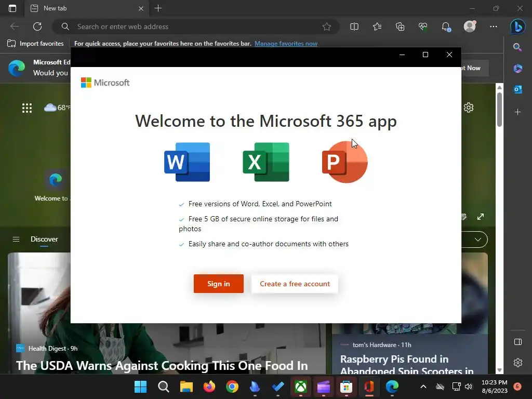Viewport: 532px width, 399px height.
Task: Sign in to Microsoft 365
Action: pos(219,284)
